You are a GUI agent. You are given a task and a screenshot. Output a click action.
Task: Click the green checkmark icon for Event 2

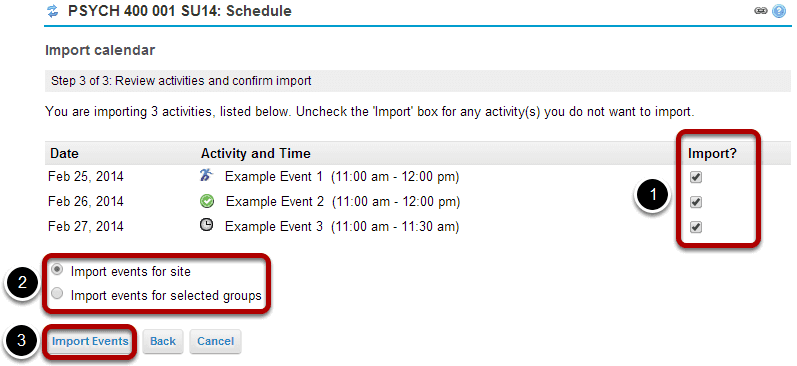[x=207, y=202]
